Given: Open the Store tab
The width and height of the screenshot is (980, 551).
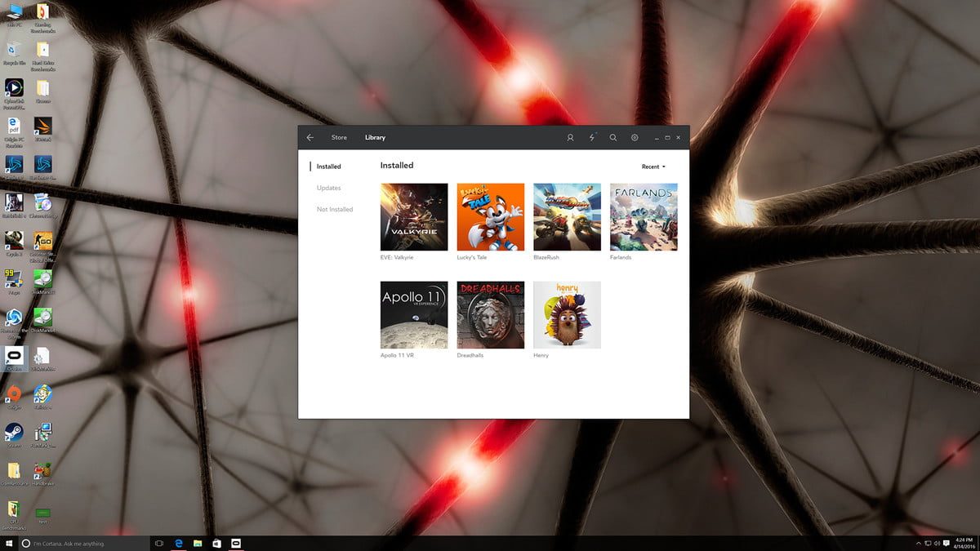Looking at the screenshot, I should click(339, 138).
